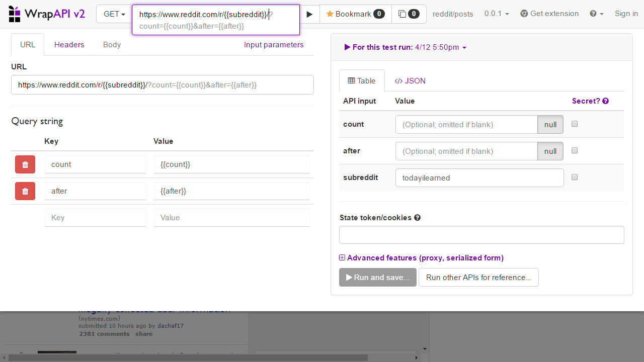Edit the {{after}} value field
The height and width of the screenshot is (362, 644).
coord(232,191)
